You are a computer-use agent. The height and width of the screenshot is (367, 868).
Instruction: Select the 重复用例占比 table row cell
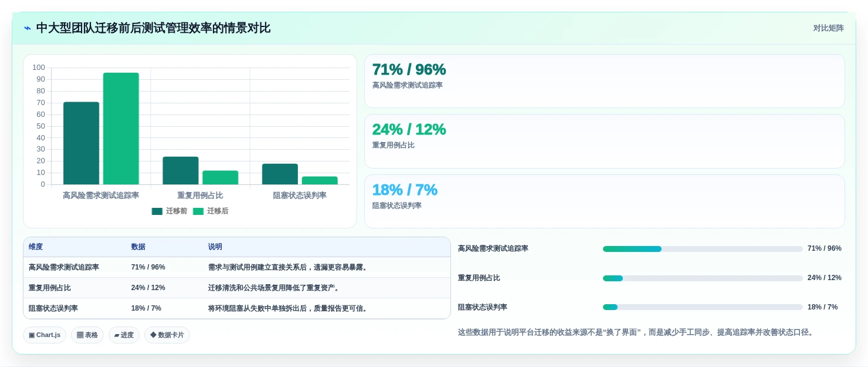click(x=50, y=288)
